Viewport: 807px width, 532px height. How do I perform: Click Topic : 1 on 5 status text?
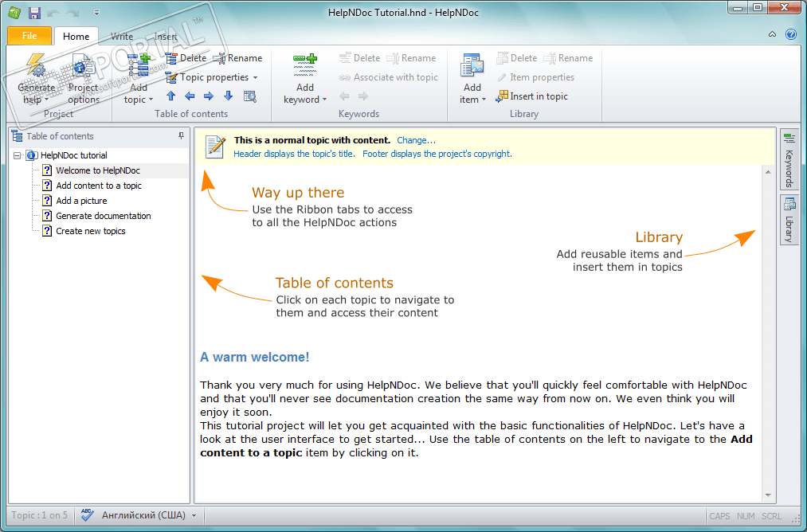click(x=39, y=515)
